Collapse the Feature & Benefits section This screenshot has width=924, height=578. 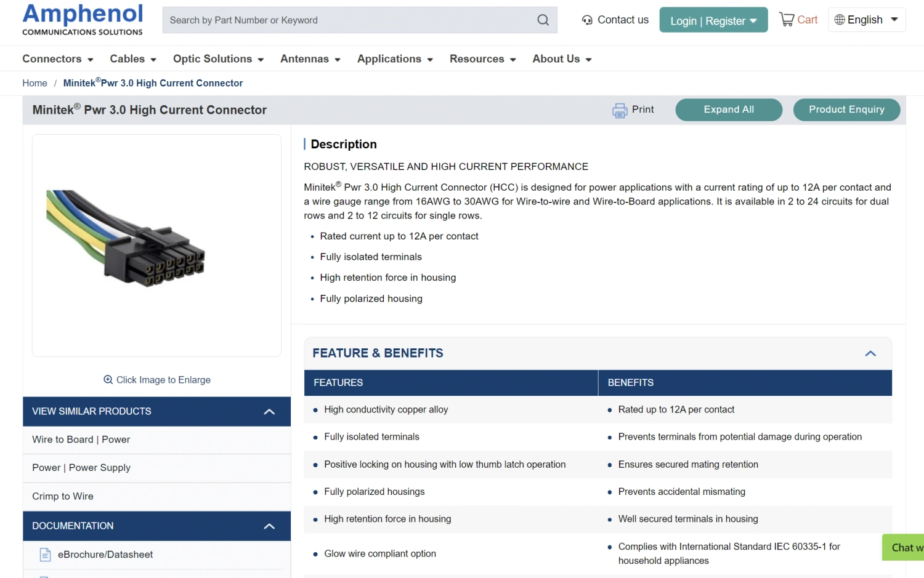tap(870, 353)
